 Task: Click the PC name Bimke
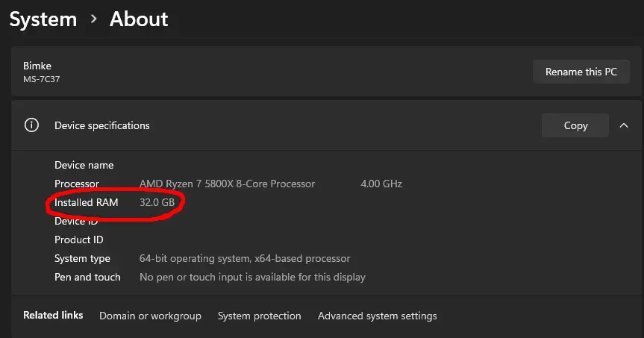pos(37,66)
